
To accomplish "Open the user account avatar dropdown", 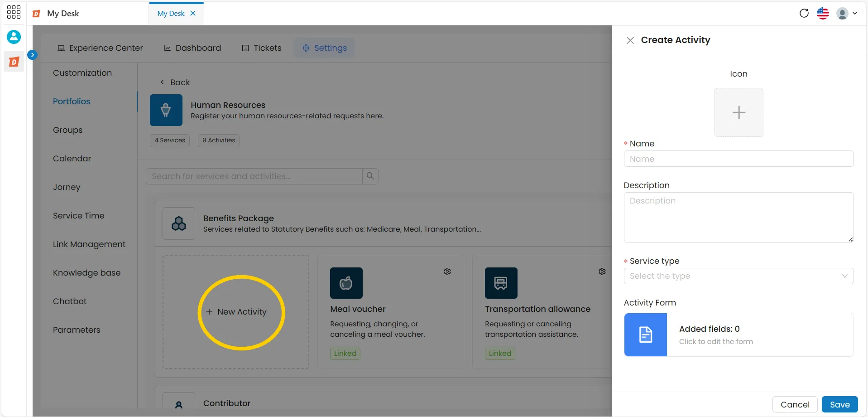I will click(x=847, y=13).
